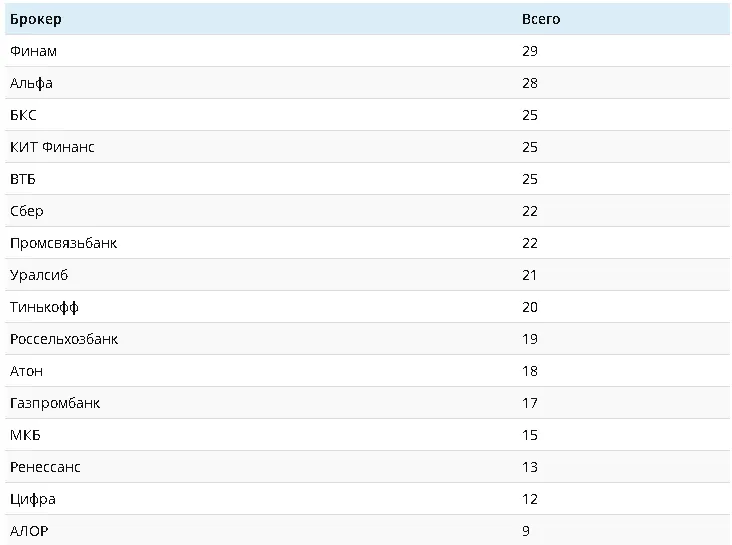
Task: Click the БКС broker cell
Action: (x=23, y=115)
